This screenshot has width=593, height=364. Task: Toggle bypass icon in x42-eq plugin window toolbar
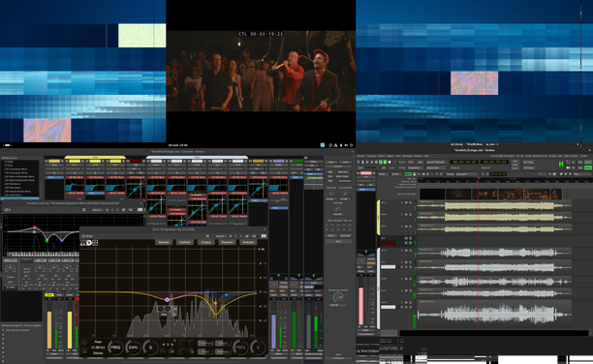(7, 209)
